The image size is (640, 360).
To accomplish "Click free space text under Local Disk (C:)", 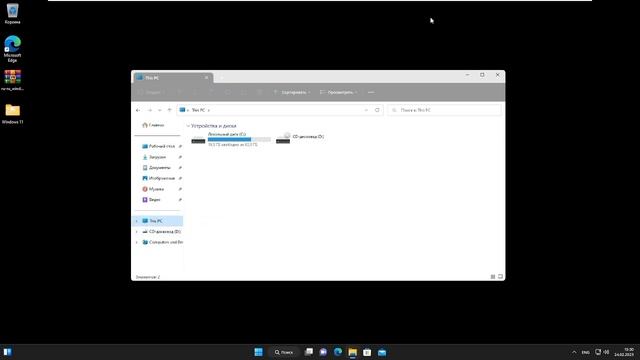I will pyautogui.click(x=233, y=144).
